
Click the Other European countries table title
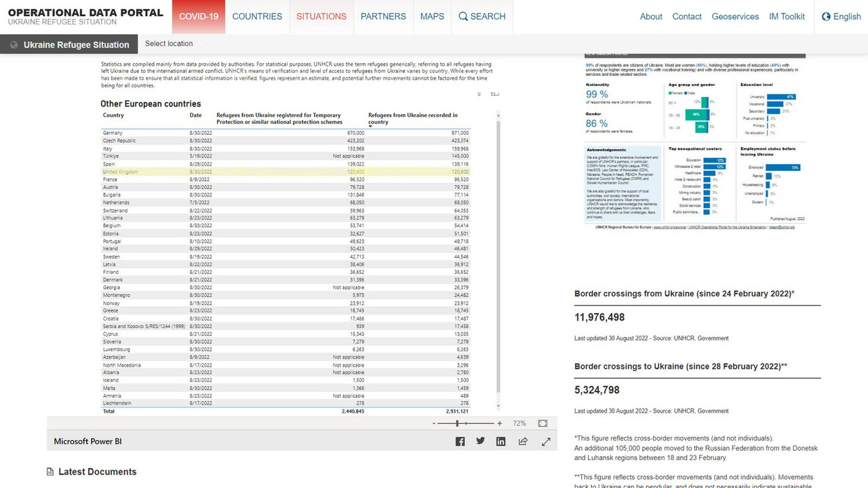(x=151, y=104)
